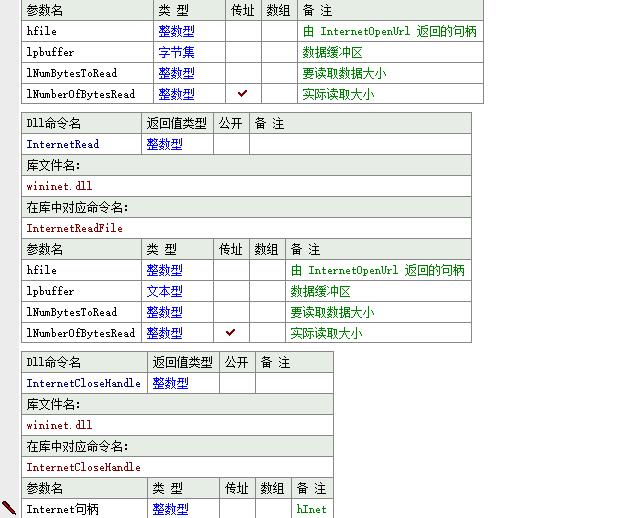Click empty 备注 cell of InternetRead command
Viewport: 643px width, 518px height.
(x=360, y=144)
